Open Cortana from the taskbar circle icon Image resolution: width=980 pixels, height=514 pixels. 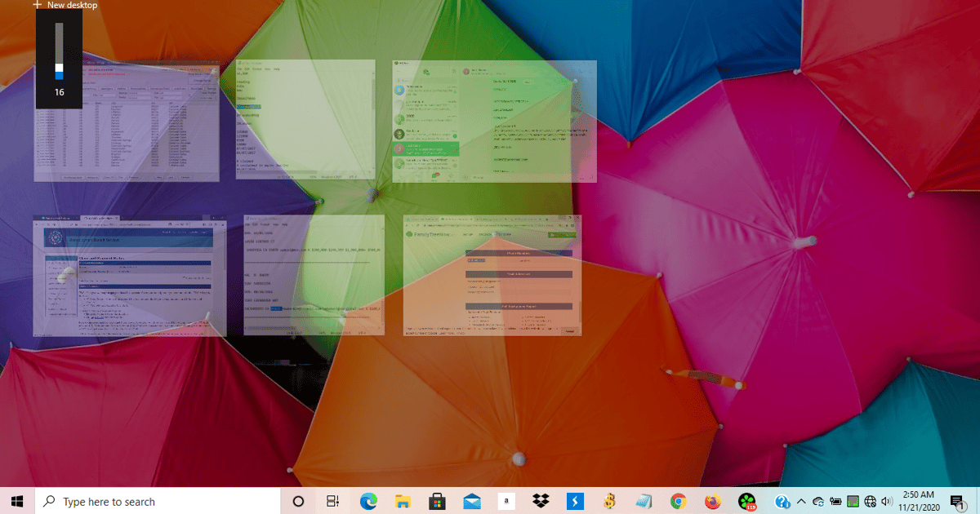[298, 501]
